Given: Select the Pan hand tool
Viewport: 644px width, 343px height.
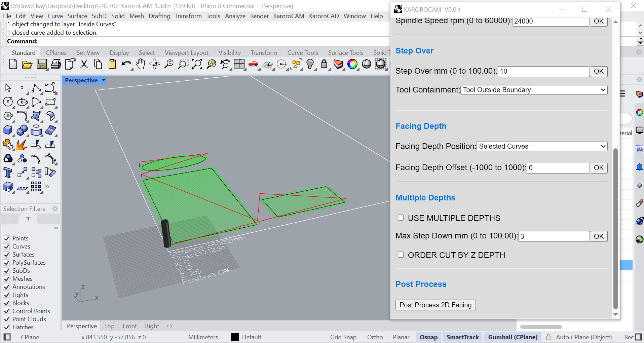Looking at the screenshot, I should [x=141, y=64].
